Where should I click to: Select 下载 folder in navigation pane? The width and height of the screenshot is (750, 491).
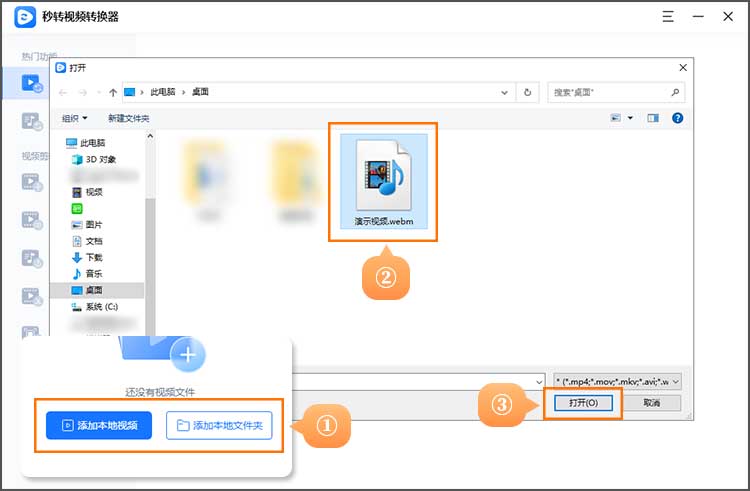coord(93,257)
